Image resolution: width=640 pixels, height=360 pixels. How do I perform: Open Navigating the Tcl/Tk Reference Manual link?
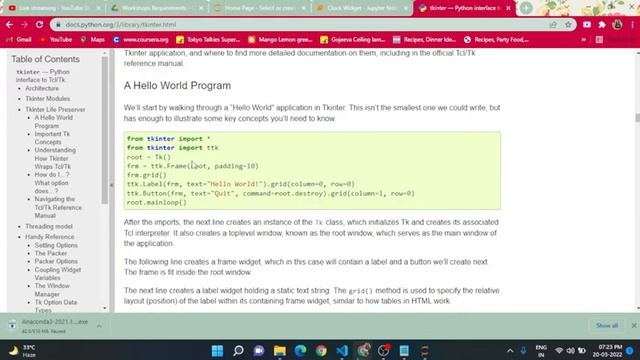(58, 207)
